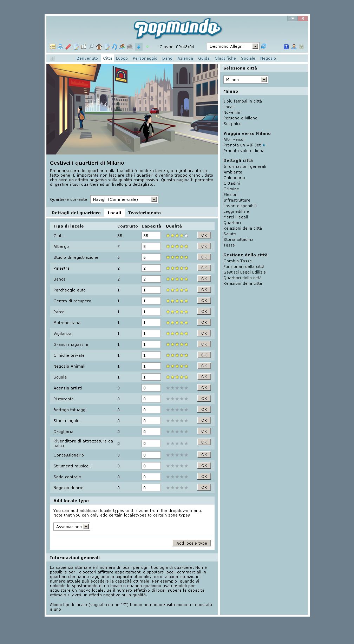Confirm Club capacity with OK
354x644 pixels.
[204, 235]
